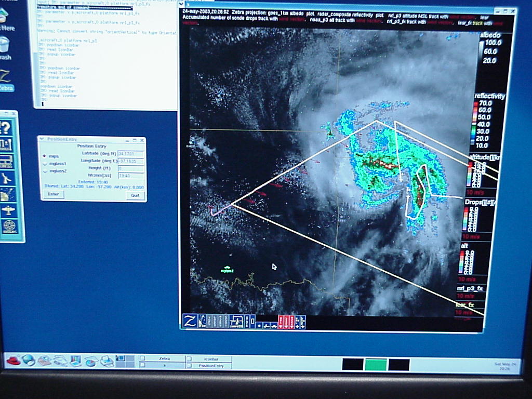Switch to Zebra window in taskbar

click(162, 358)
